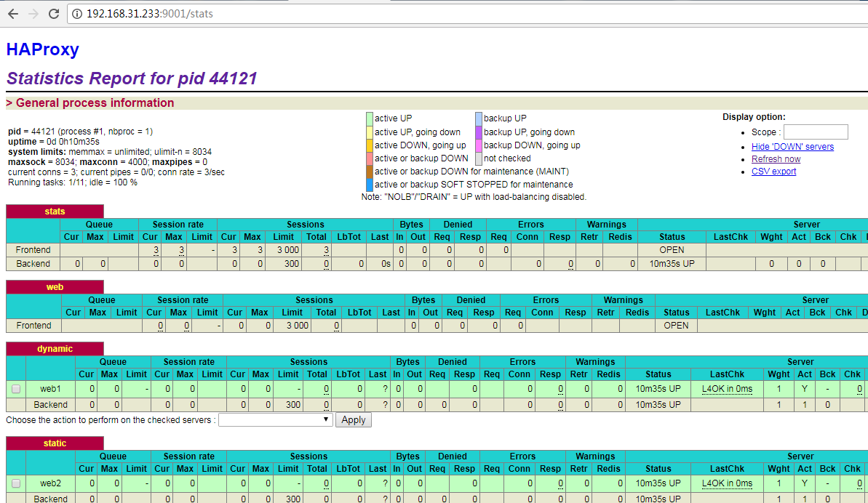868x503 pixels.
Task: Focus the Scope input field
Action: (816, 132)
